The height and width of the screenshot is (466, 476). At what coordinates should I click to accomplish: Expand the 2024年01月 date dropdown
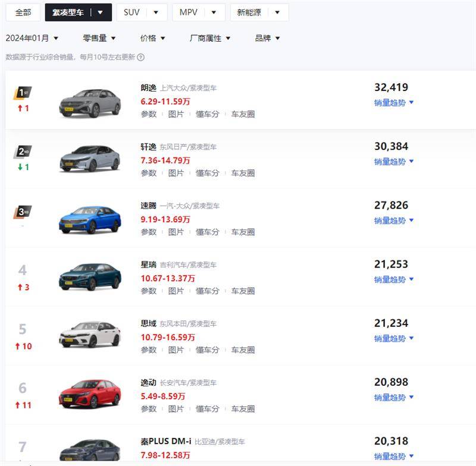click(32, 38)
